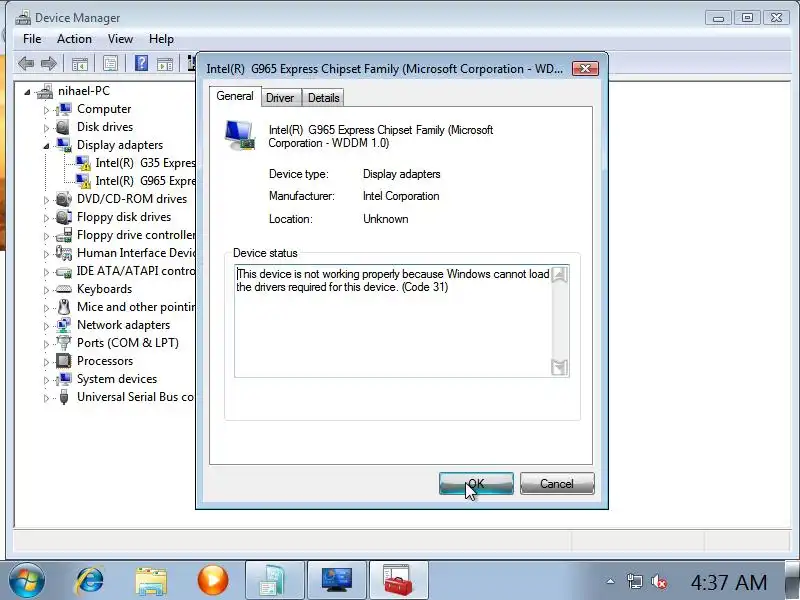
Task: Click the 4:37 AM clock
Action: [729, 582]
